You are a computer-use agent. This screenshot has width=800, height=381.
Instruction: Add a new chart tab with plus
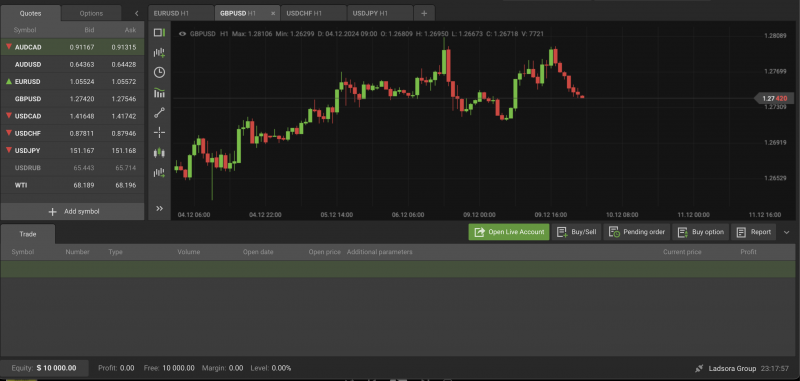424,13
